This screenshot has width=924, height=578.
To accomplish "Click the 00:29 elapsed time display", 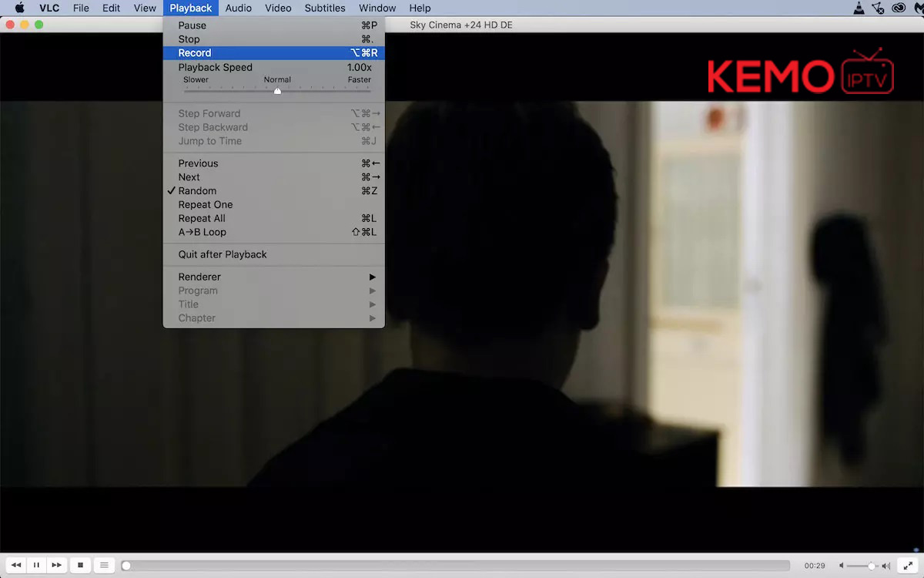I will click(x=815, y=566).
